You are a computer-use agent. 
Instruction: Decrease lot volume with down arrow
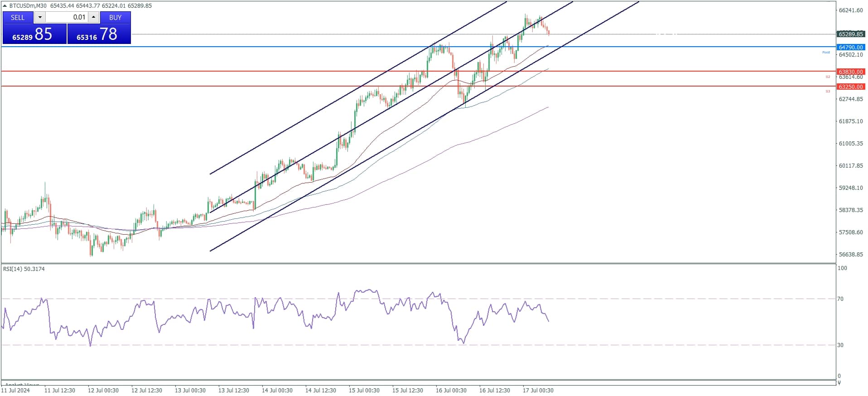point(40,17)
